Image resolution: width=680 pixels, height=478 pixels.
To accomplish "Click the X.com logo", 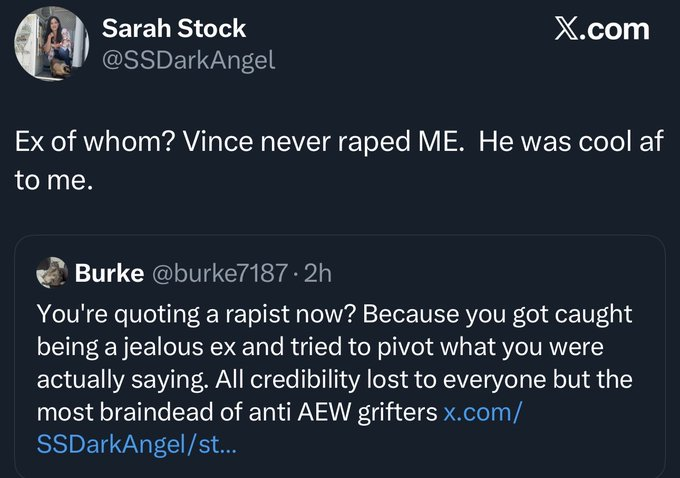I will (602, 29).
